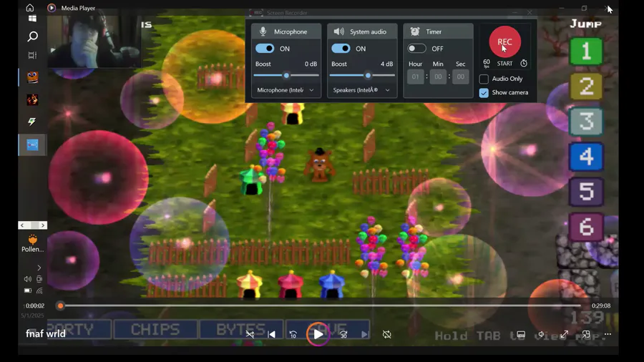Click the speaker icon in System audio header
This screenshot has width=644, height=362.
pyautogui.click(x=339, y=31)
